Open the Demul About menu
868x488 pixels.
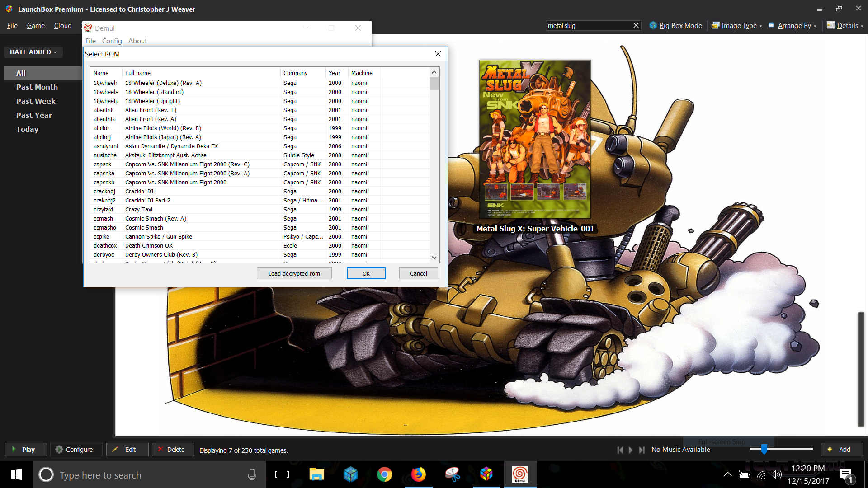click(137, 41)
